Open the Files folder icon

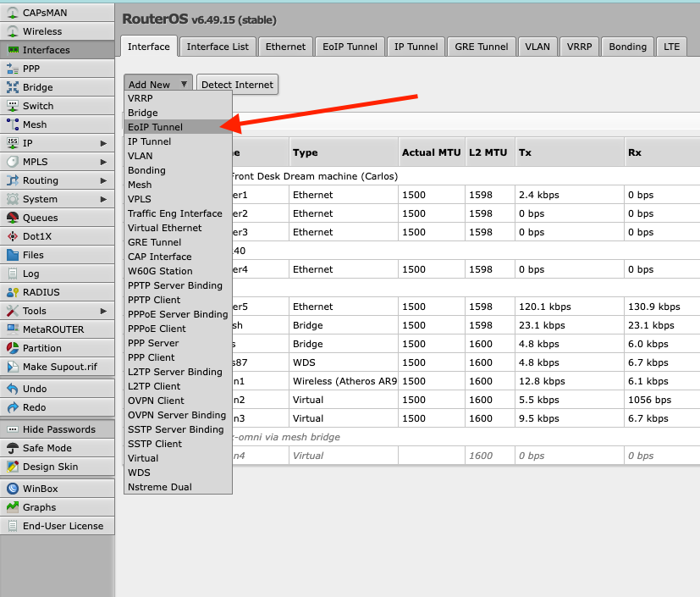13,255
